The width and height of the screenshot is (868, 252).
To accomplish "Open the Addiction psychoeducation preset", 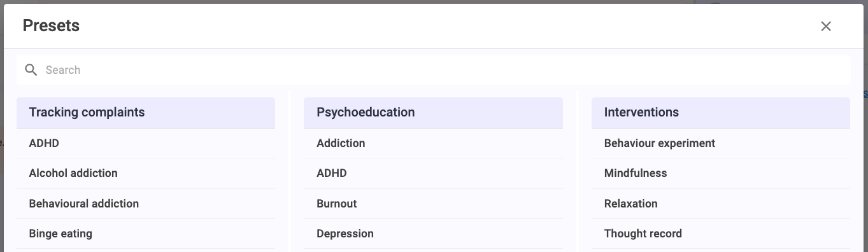I will [x=433, y=143].
